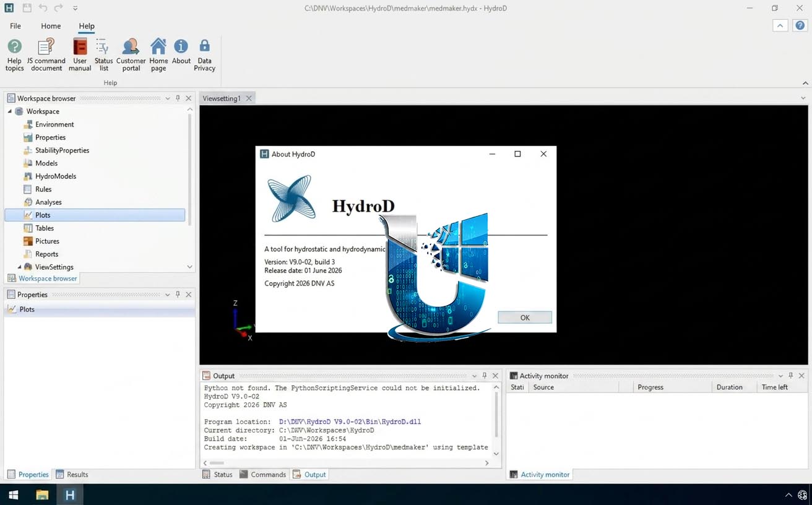Click the Source column header
812x505 pixels.
click(574, 387)
